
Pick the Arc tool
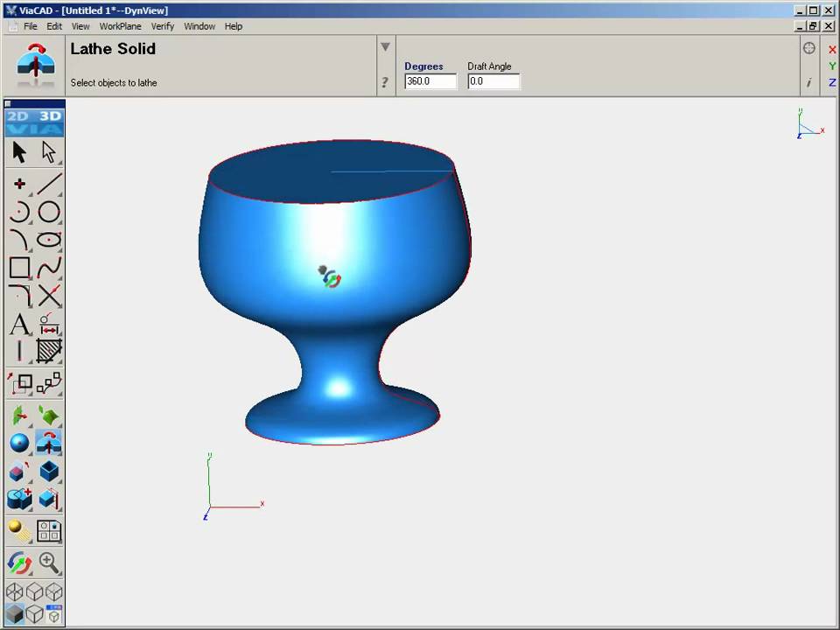(20, 212)
